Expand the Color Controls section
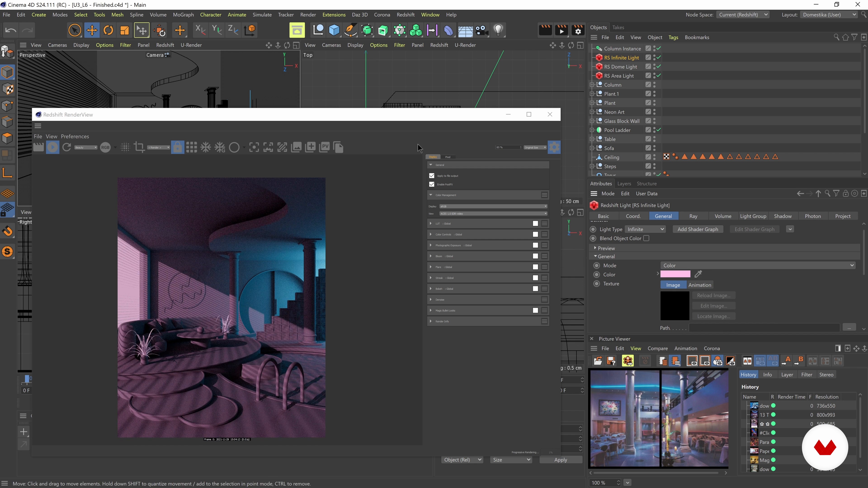The image size is (868, 488). coord(431,235)
